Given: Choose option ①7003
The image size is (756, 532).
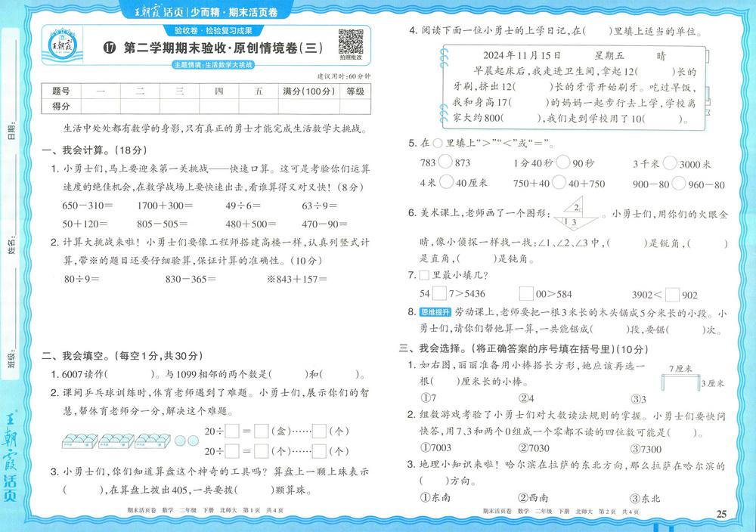Looking at the screenshot, I should click(x=436, y=447).
